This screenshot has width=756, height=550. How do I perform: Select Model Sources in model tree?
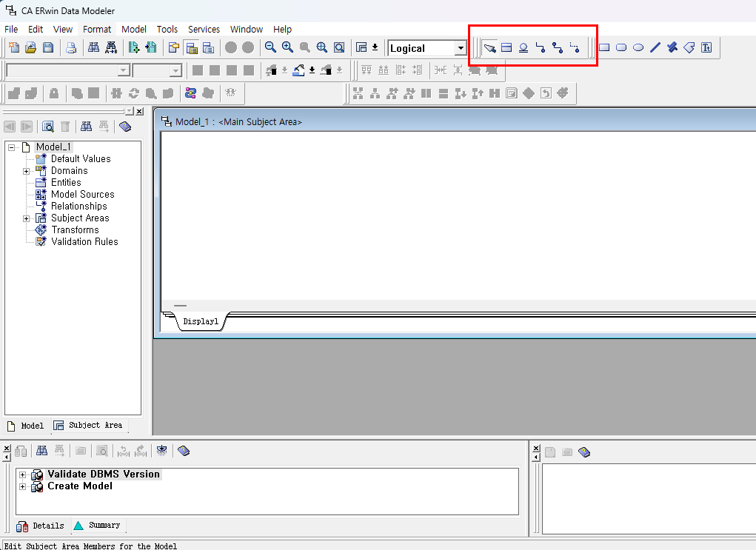click(x=82, y=195)
